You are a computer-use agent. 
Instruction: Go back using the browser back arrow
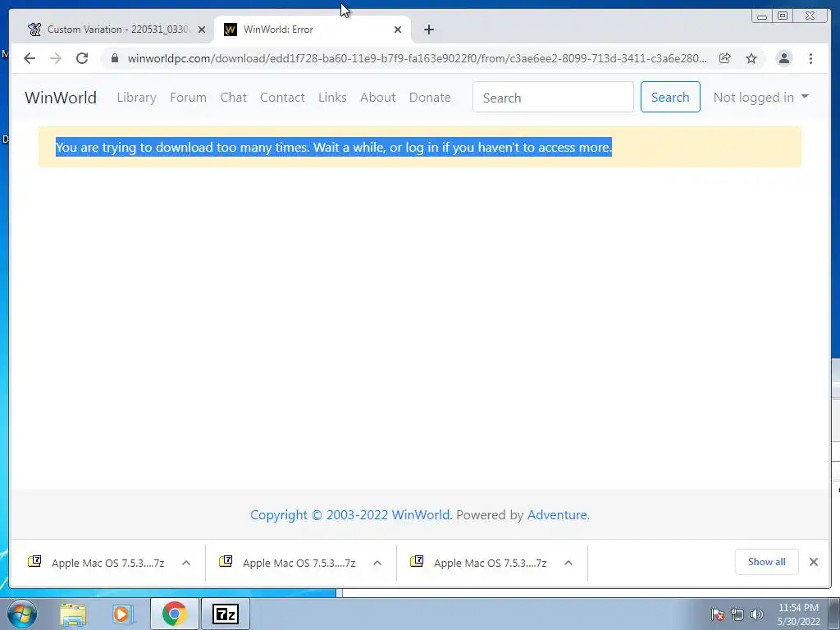click(x=30, y=58)
